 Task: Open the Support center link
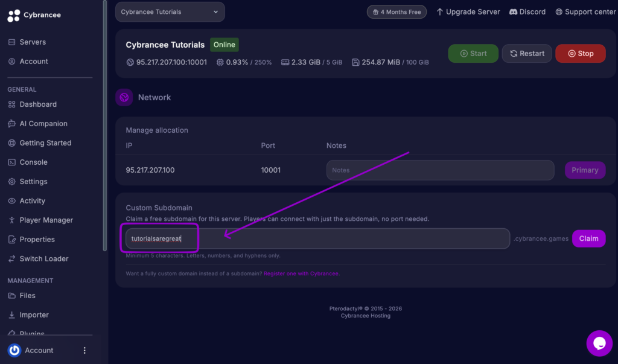[x=585, y=12]
